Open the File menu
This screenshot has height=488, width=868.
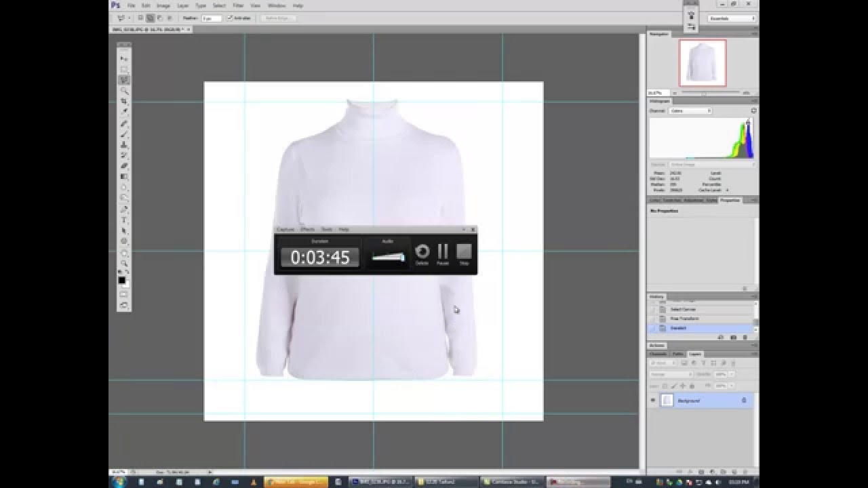(x=131, y=5)
